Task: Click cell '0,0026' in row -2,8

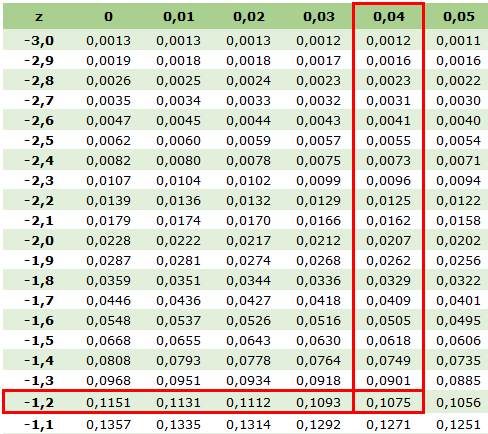Action: pyautogui.click(x=109, y=81)
